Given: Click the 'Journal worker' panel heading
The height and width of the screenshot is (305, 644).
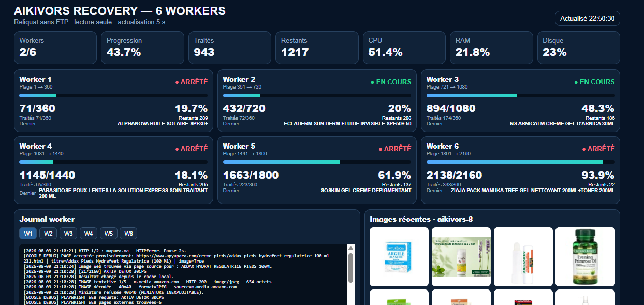Looking at the screenshot, I should pyautogui.click(x=47, y=219).
